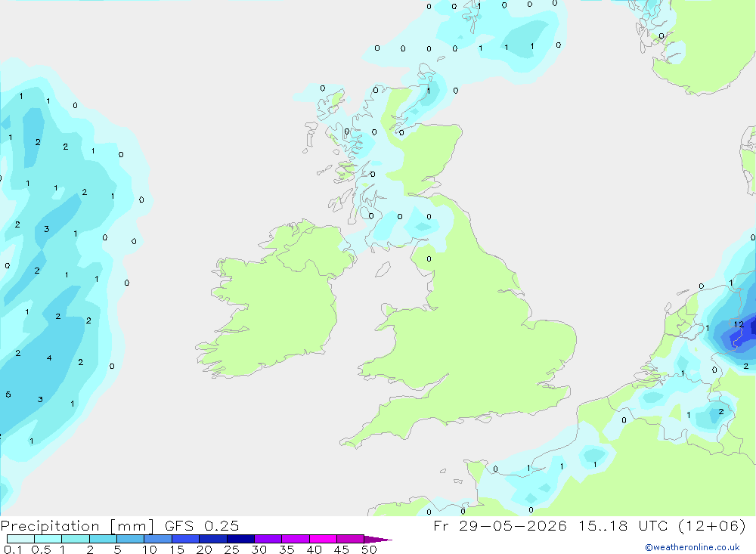This screenshot has width=756, height=554.
Task: Click the '15..18 UTC' time range text
Action: pos(622,525)
